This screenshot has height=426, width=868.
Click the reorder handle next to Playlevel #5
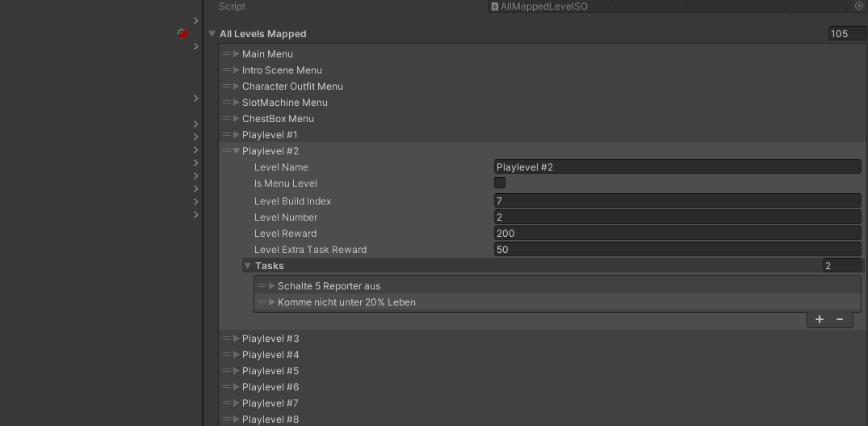click(226, 370)
